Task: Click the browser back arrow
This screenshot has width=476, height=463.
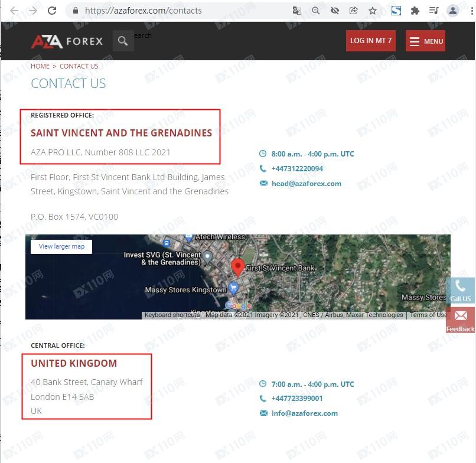Action: point(14,11)
